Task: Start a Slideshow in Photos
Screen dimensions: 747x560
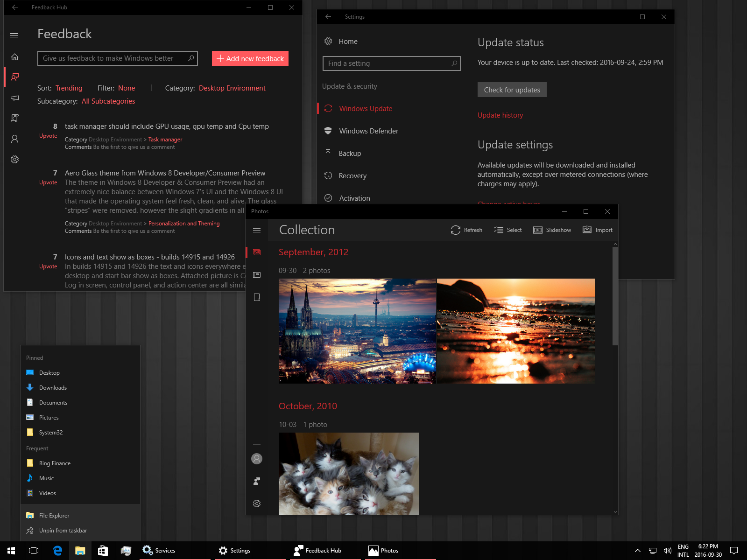Action: 552,230
